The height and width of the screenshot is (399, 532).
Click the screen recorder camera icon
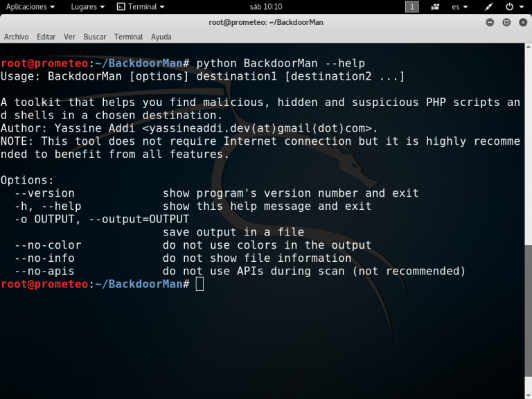click(435, 7)
